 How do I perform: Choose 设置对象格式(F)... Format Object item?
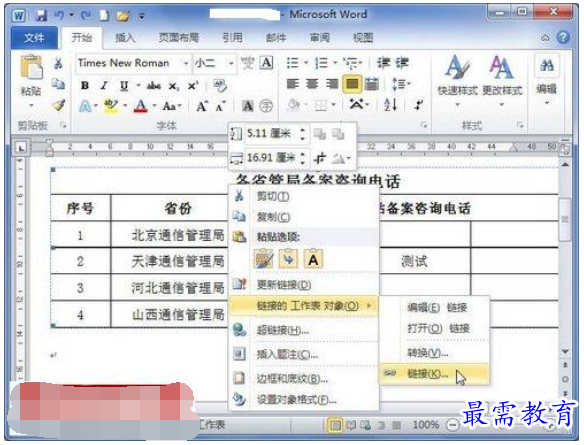pos(304,400)
